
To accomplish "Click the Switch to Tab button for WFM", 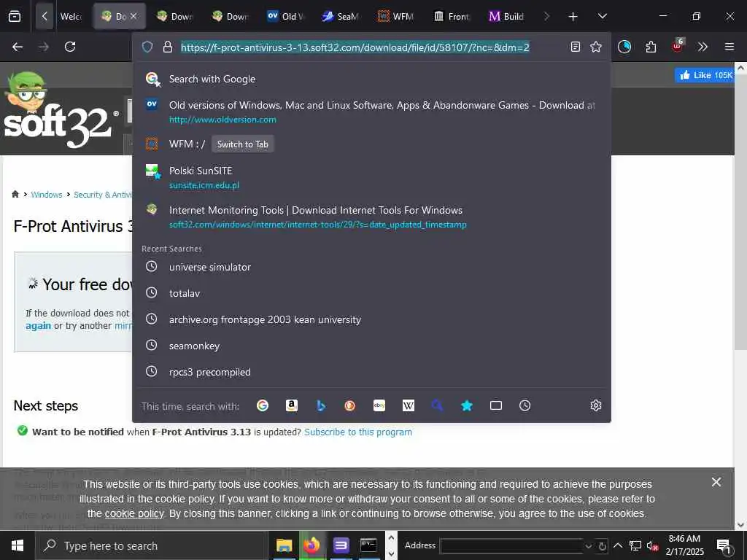I will tap(242, 144).
